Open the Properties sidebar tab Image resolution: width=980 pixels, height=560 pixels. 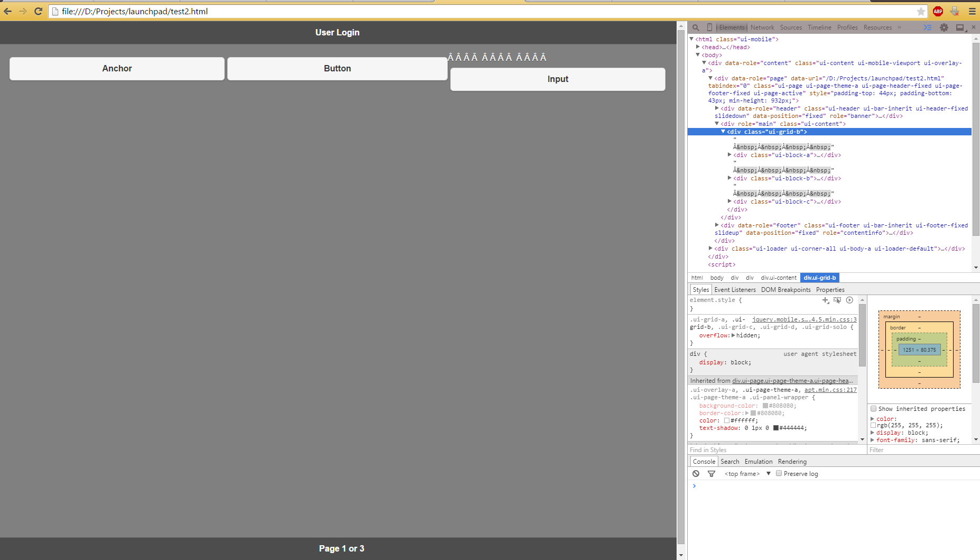pos(830,290)
